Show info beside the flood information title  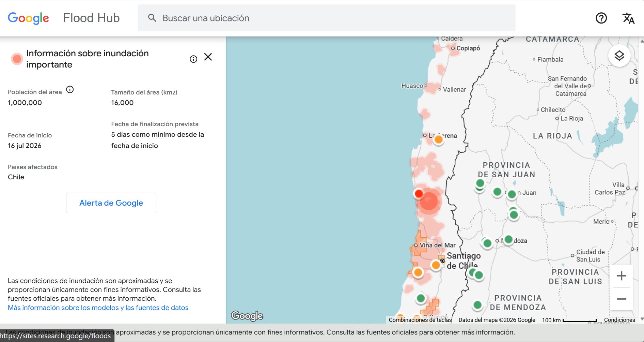(x=193, y=59)
